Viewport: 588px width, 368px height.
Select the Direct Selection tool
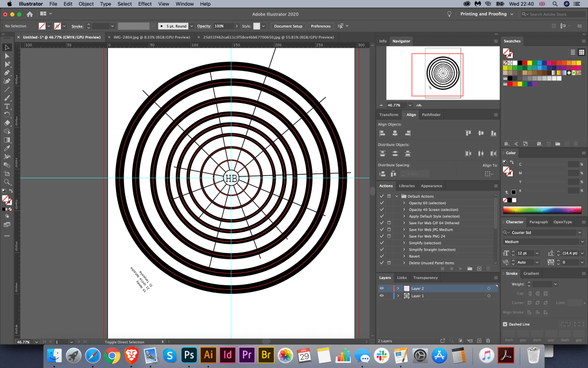[x=7, y=56]
